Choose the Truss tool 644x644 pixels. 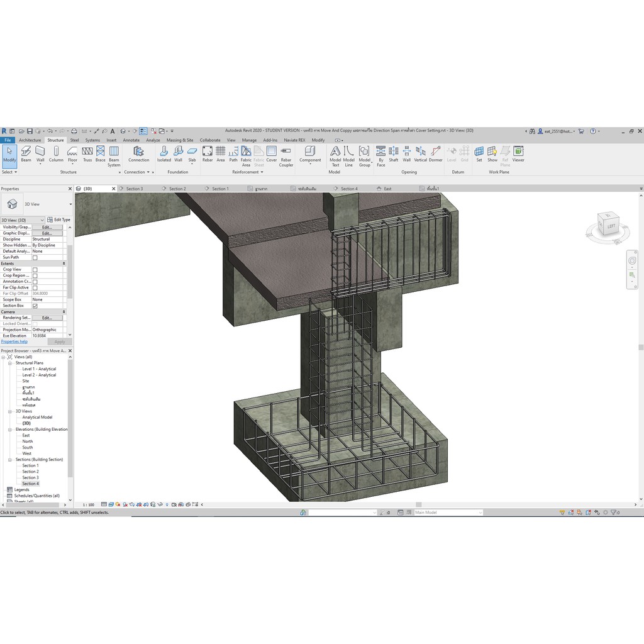(x=87, y=155)
